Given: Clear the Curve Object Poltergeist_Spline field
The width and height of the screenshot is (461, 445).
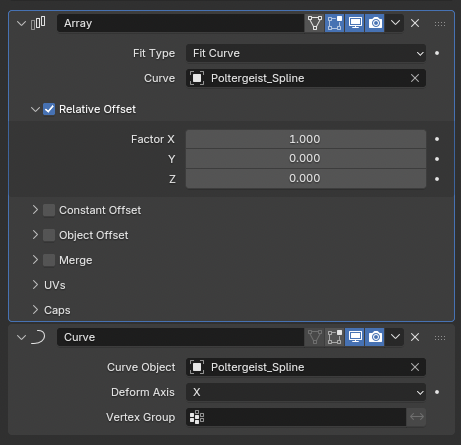Looking at the screenshot, I should [x=415, y=367].
